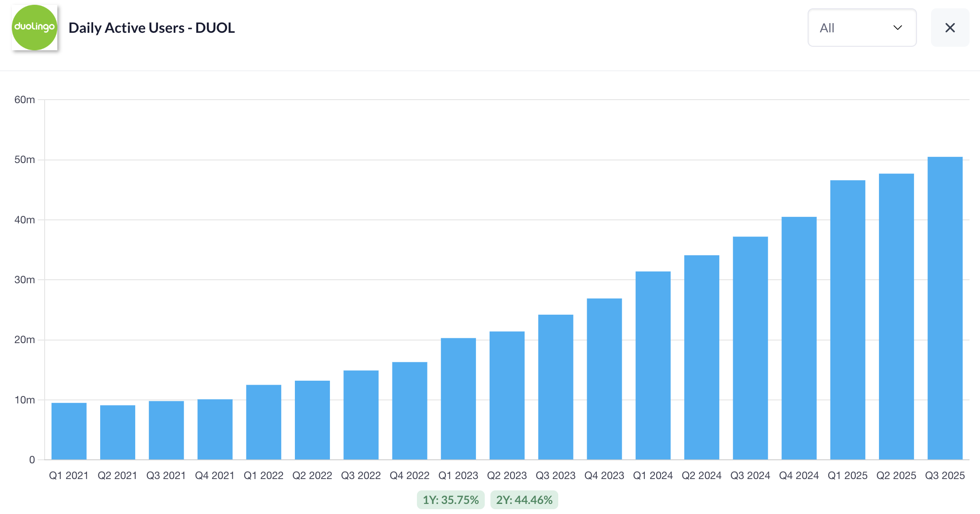Click the dropdown chevron arrow

[897, 28]
